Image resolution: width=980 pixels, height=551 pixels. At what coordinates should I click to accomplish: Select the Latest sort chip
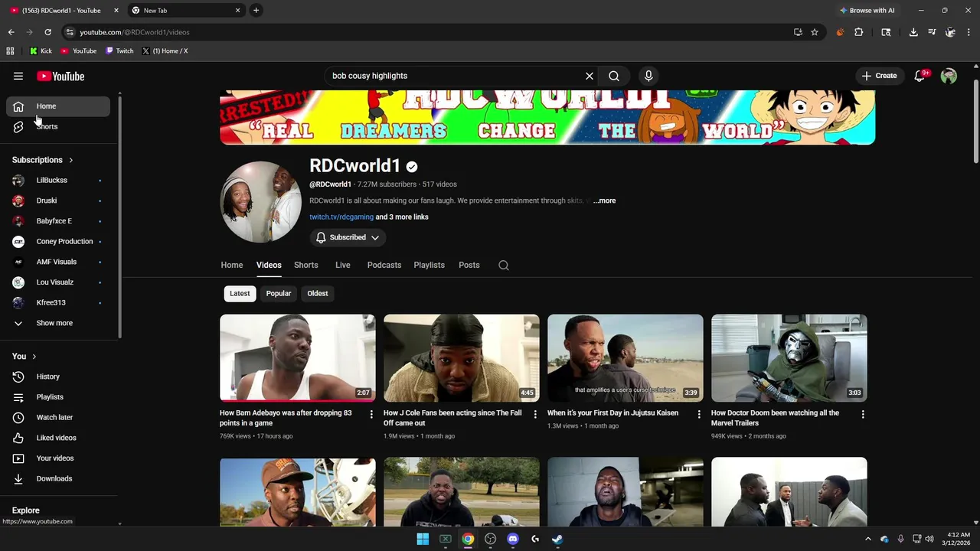click(x=240, y=294)
